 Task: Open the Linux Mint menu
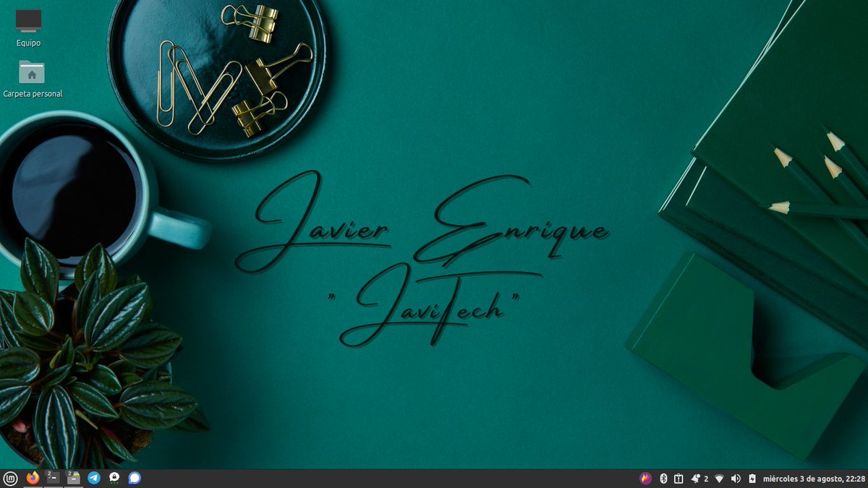(x=11, y=477)
